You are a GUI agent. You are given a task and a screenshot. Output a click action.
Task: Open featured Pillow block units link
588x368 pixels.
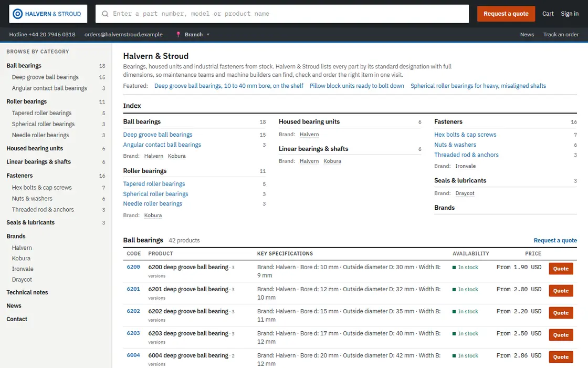click(x=357, y=86)
